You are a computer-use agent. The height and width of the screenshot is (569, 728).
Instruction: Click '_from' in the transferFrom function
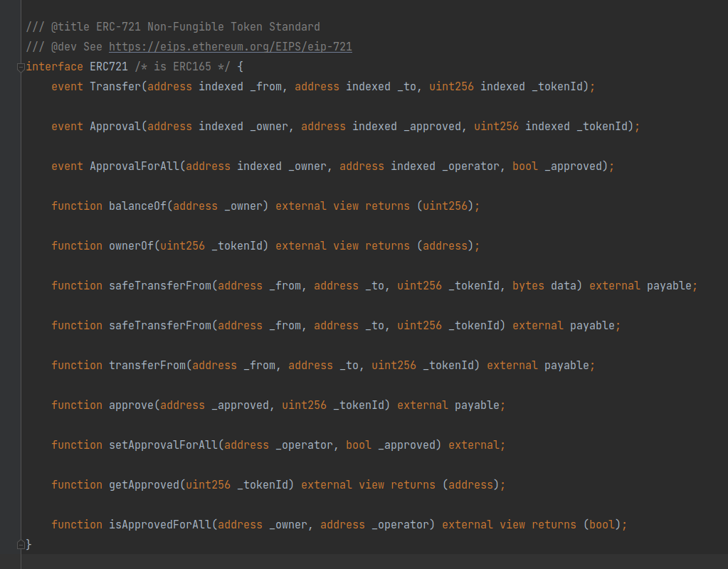(x=259, y=366)
